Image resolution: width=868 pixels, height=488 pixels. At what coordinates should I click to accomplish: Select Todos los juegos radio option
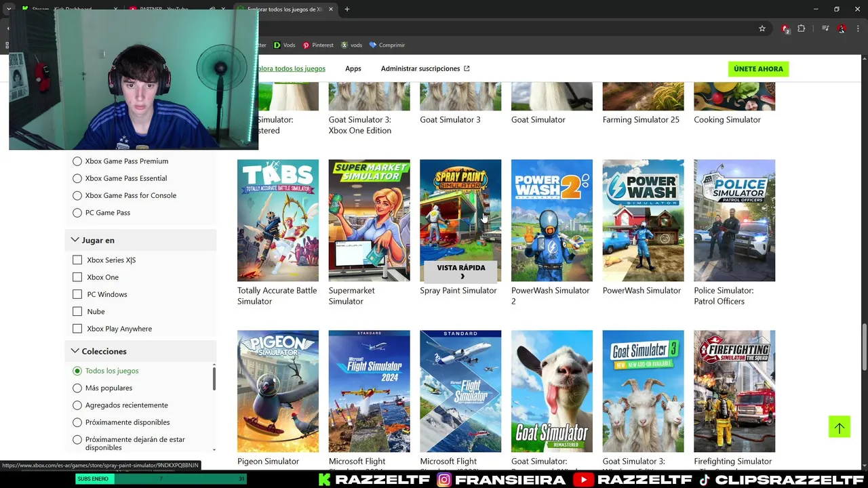77,371
